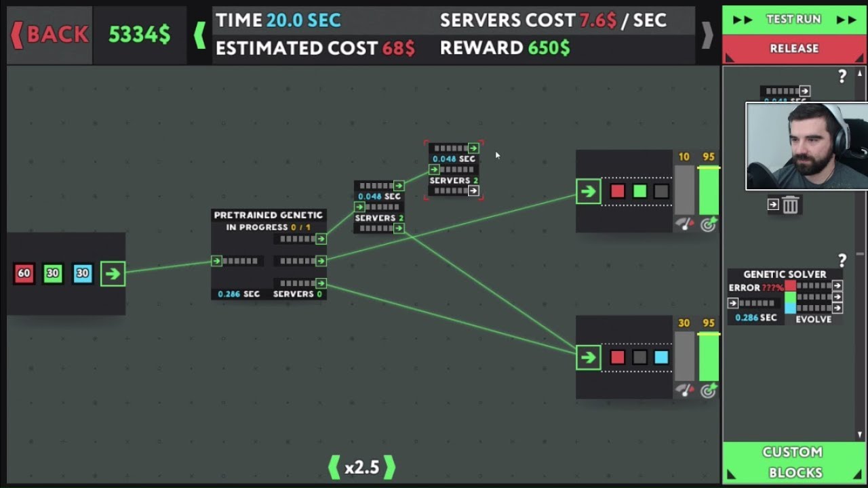
Task: Open help question mark at top of side panel
Action: pos(842,77)
